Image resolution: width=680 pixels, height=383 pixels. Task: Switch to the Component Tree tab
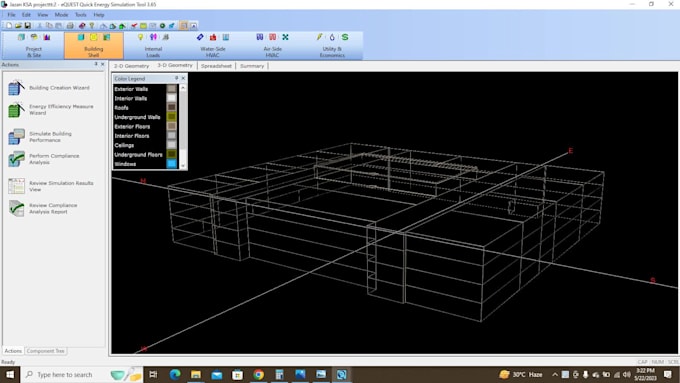pos(46,351)
